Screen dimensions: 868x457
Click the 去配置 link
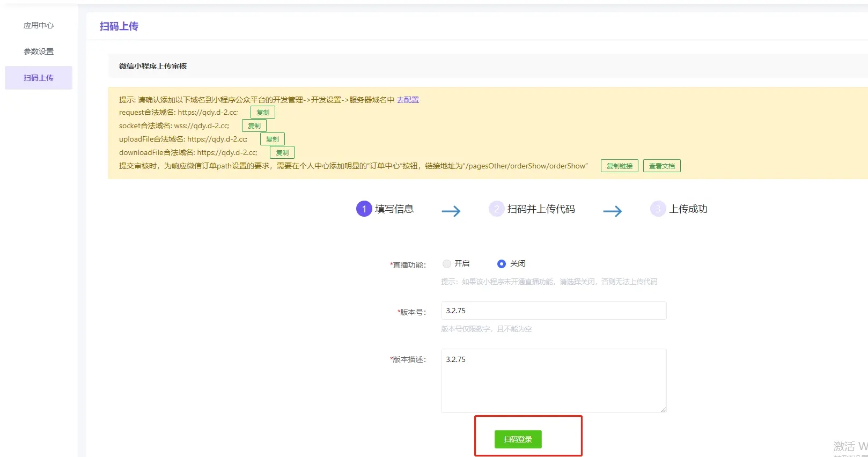pyautogui.click(x=408, y=100)
